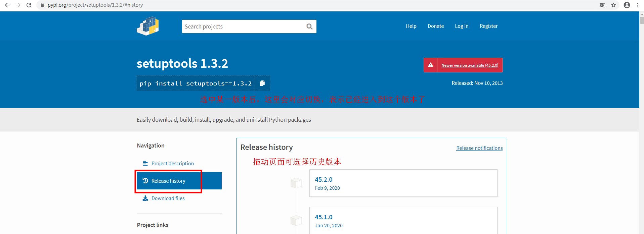Click the package summary description text
Screen dimensions: 644x234
point(224,120)
